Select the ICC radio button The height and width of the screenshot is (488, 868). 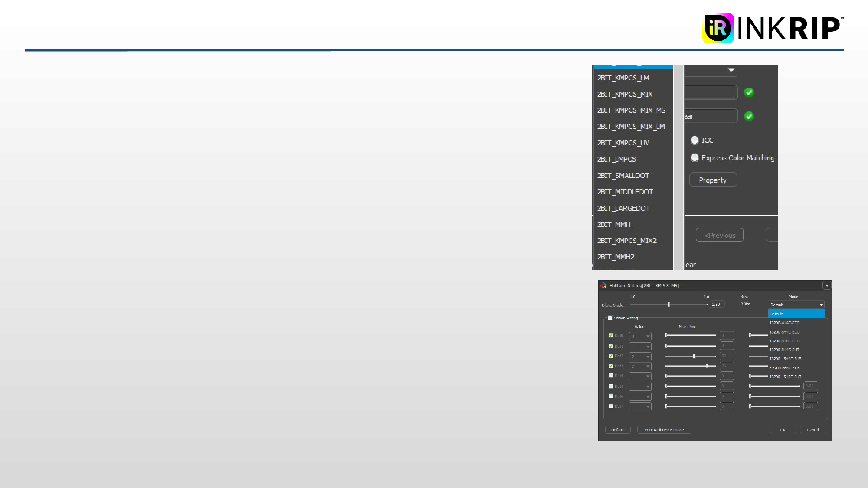click(694, 140)
